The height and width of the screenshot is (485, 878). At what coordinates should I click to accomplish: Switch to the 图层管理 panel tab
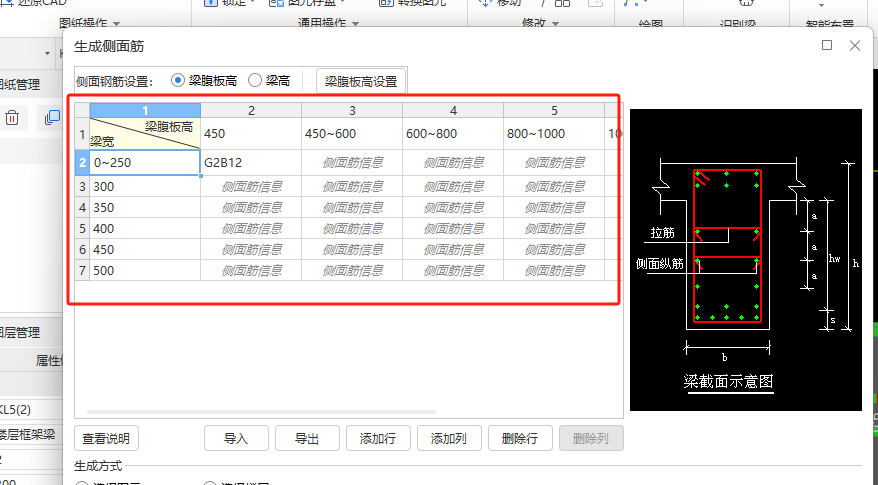[x=20, y=333]
